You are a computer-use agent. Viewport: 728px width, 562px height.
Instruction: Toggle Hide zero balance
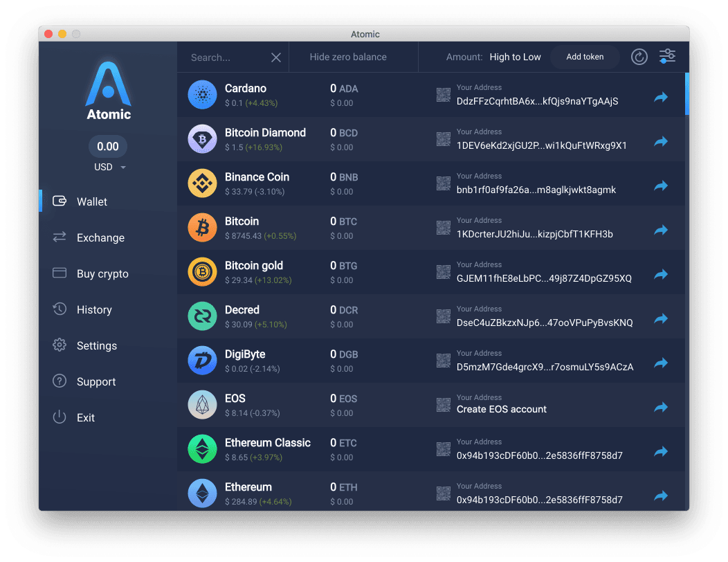(348, 57)
